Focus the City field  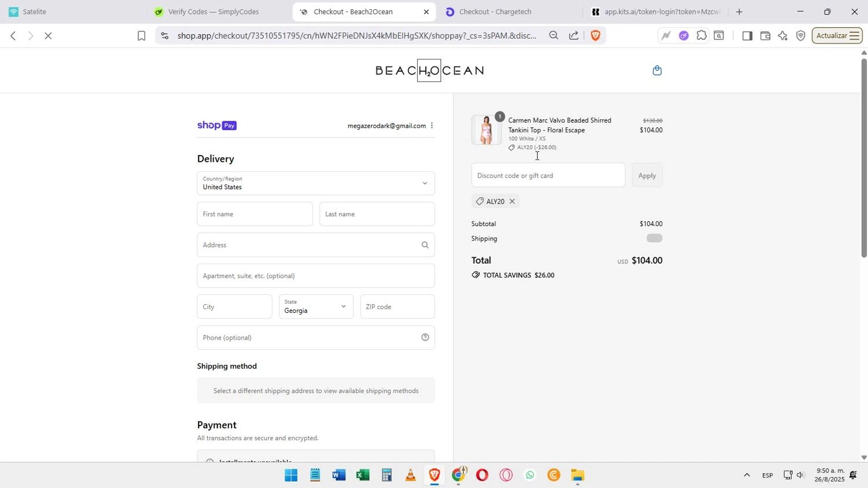(234, 306)
